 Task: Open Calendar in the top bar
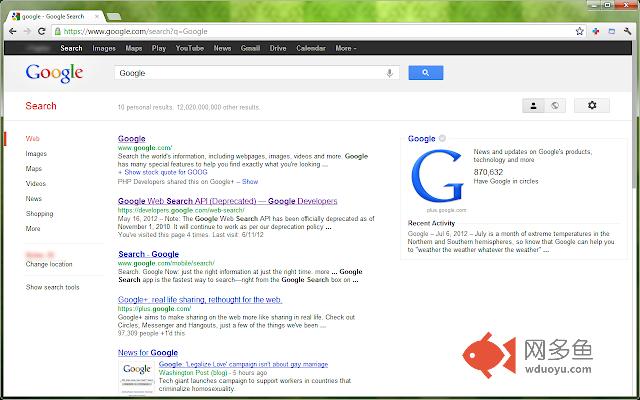click(311, 48)
